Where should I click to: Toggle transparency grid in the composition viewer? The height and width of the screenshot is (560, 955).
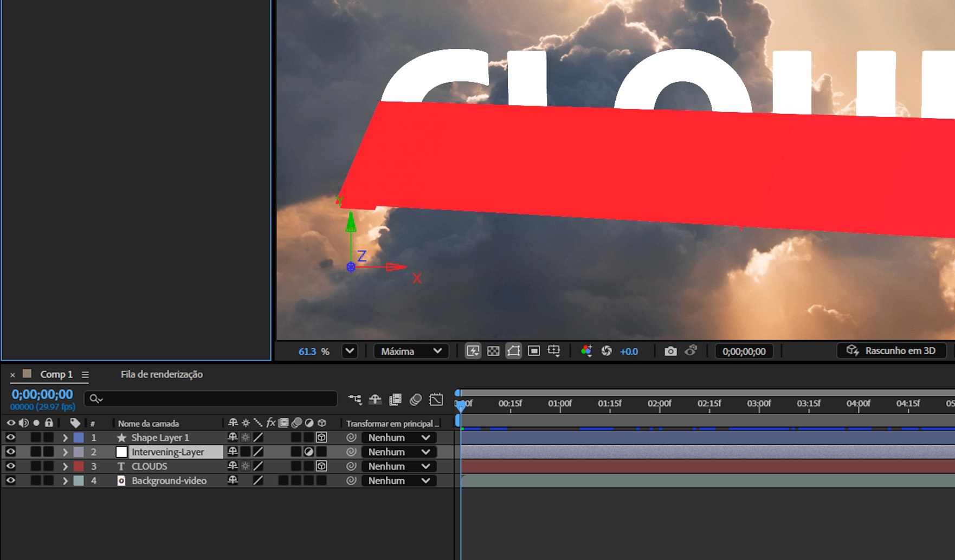point(493,351)
